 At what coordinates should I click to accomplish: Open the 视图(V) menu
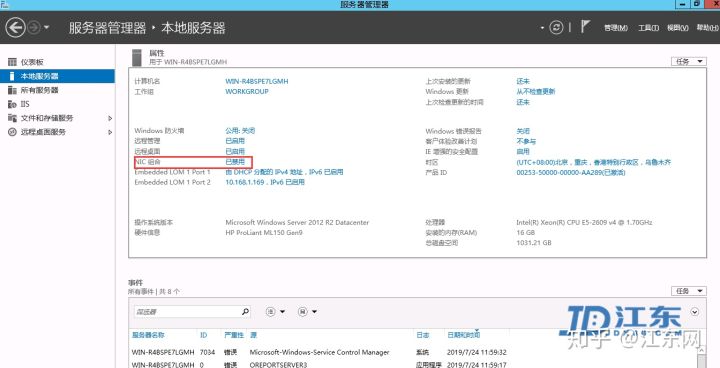(678, 28)
